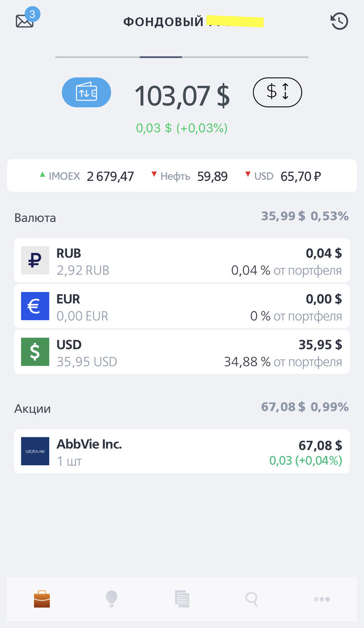Image resolution: width=364 pixels, height=628 pixels.
Task: Tap the search magnifier icon
Action: point(252,599)
